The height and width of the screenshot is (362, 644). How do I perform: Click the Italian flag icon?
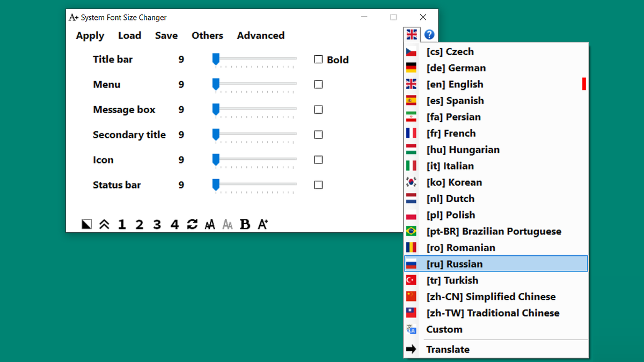(x=411, y=166)
